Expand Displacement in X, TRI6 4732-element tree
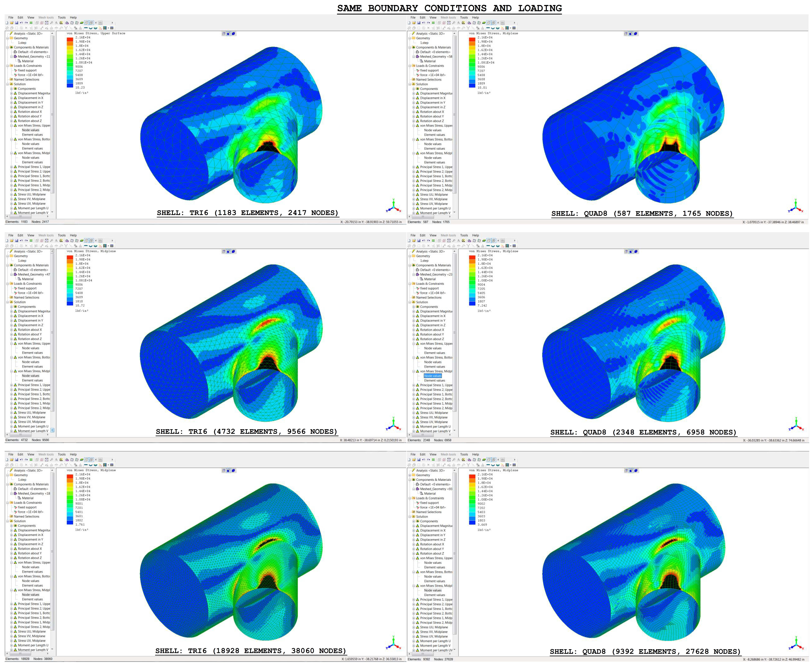The width and height of the screenshot is (812, 669). (12, 316)
